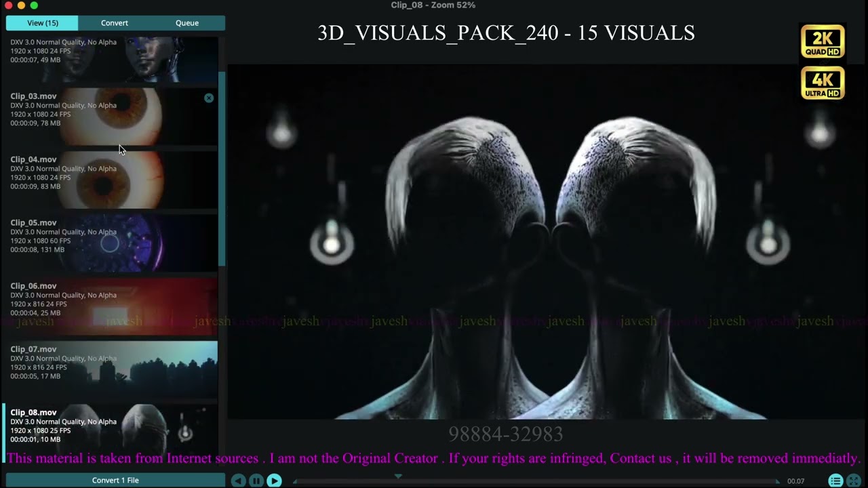Click the rewind playback button

pyautogui.click(x=238, y=481)
